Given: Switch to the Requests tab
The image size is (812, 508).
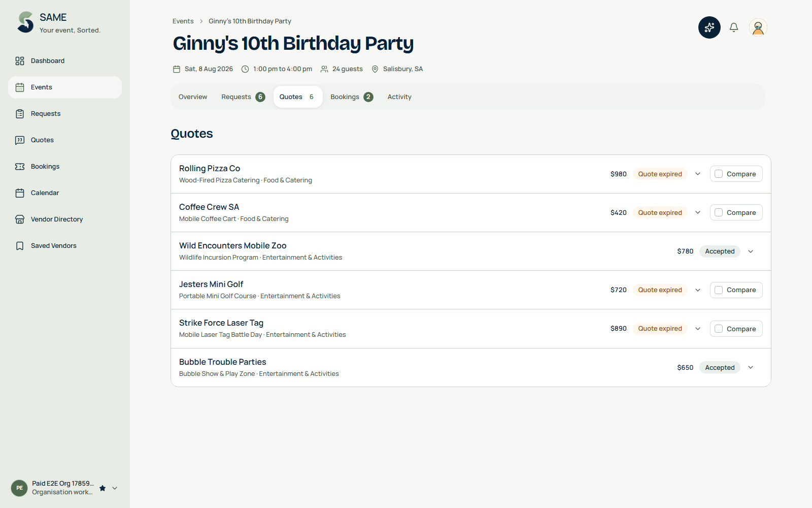Looking at the screenshot, I should pyautogui.click(x=243, y=97).
